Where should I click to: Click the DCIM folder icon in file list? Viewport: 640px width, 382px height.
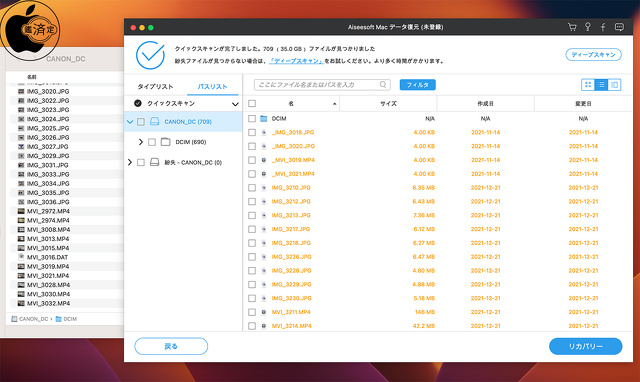(x=264, y=119)
